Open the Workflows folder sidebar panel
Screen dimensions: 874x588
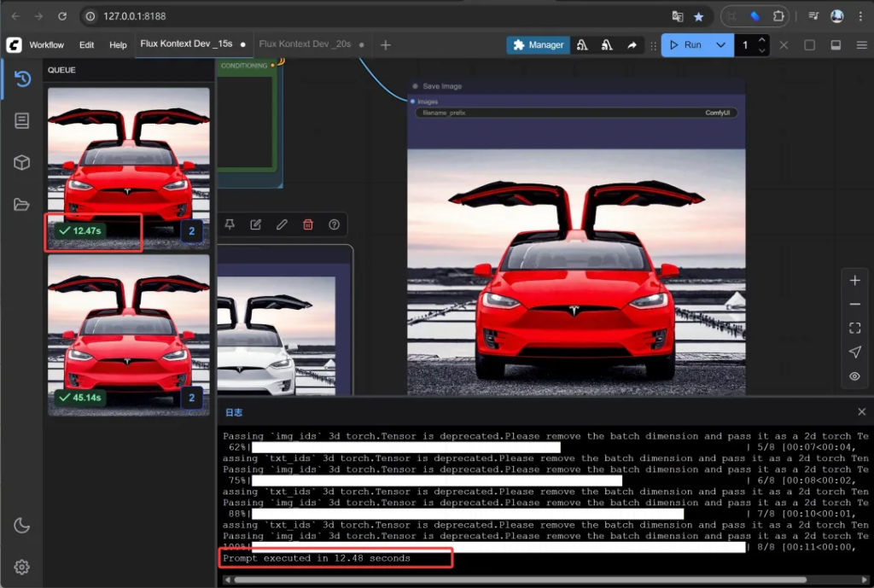(21, 205)
